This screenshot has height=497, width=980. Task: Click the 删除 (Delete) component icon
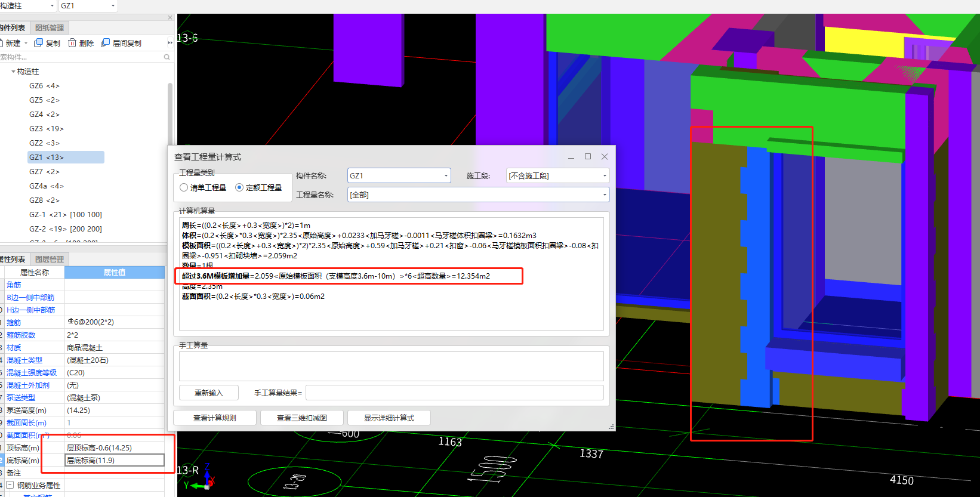(72, 43)
